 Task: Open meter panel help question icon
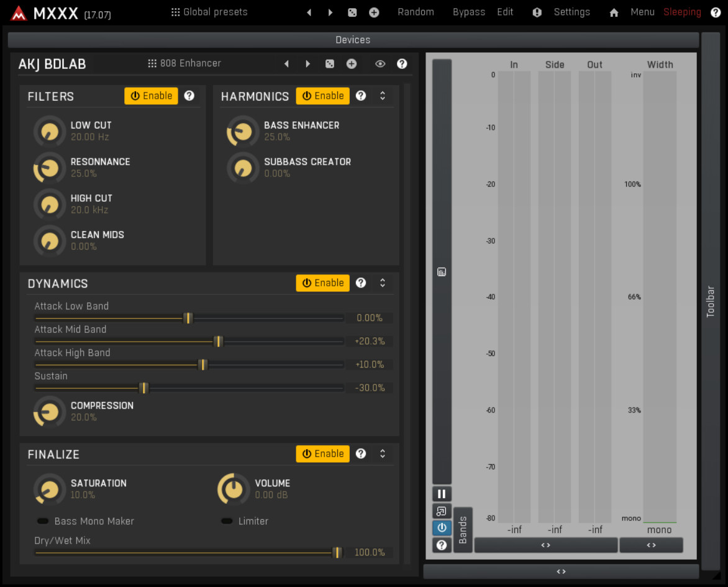(442, 545)
